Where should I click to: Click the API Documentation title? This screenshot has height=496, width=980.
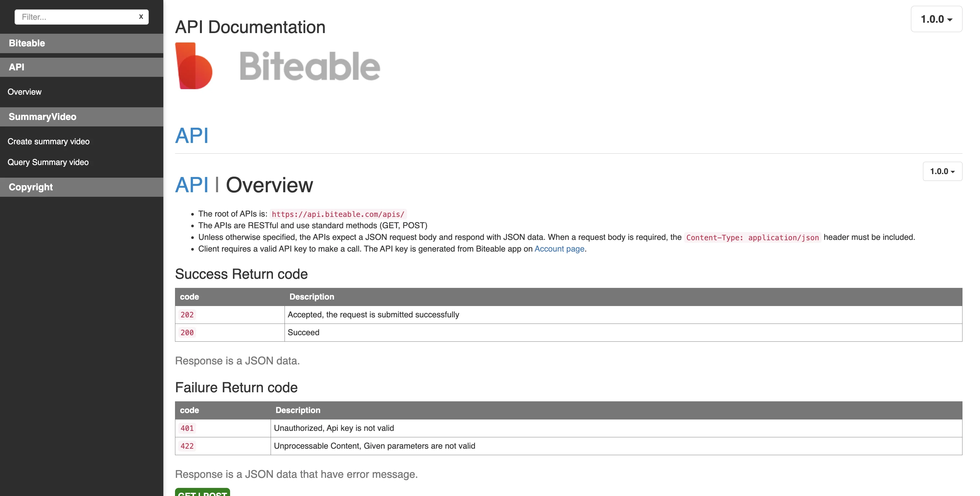coord(250,26)
